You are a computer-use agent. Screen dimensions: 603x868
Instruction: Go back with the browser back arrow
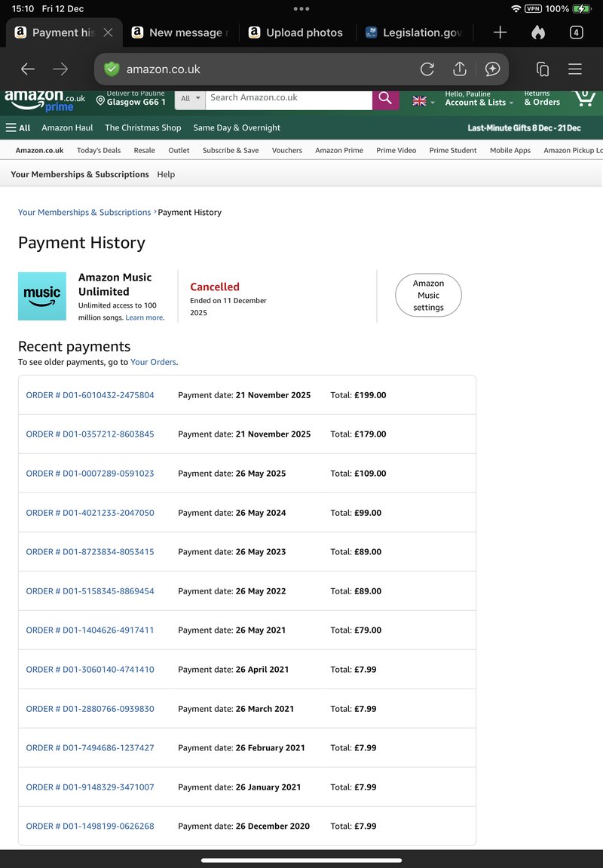pos(28,69)
